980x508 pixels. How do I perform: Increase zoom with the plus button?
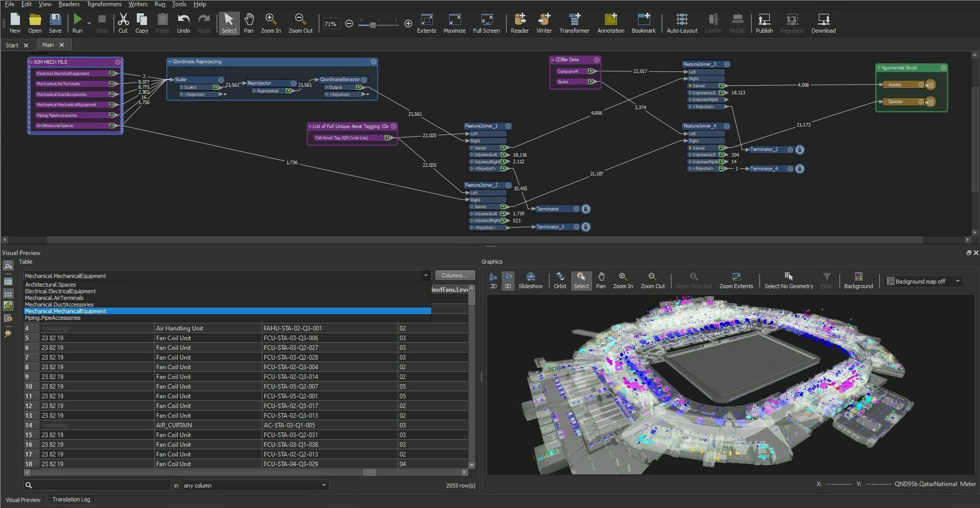pos(408,23)
